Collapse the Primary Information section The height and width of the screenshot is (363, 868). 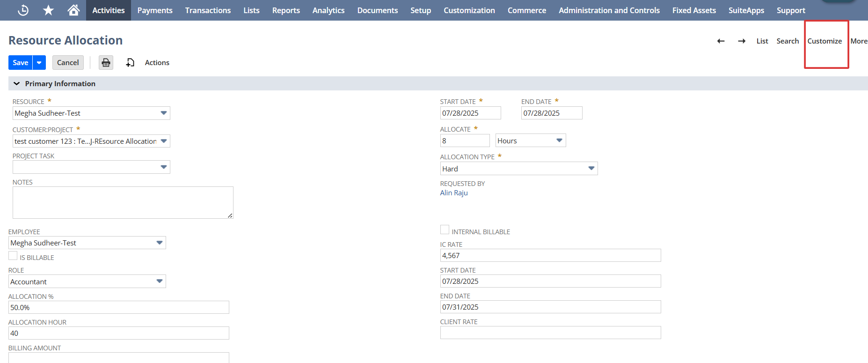17,84
